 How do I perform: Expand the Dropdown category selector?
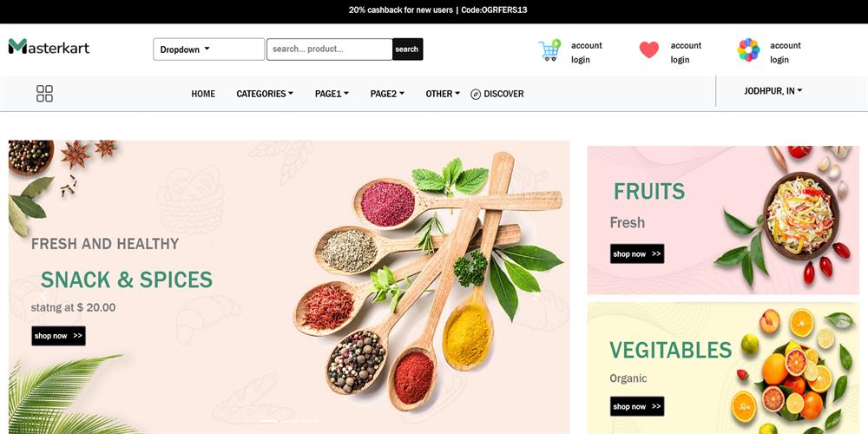coord(208,49)
